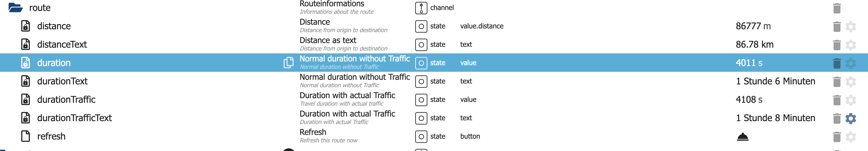Select the durationText tree item
This screenshot has width=868, height=151.
click(62, 81)
